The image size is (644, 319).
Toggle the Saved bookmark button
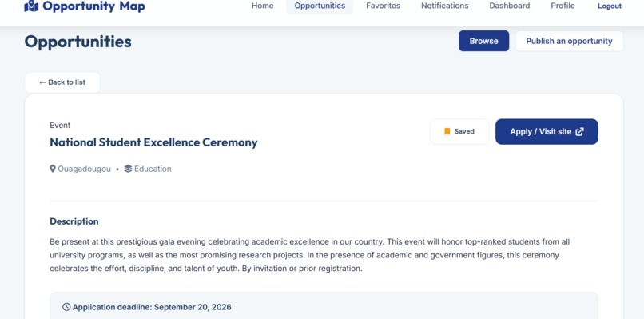click(x=459, y=132)
